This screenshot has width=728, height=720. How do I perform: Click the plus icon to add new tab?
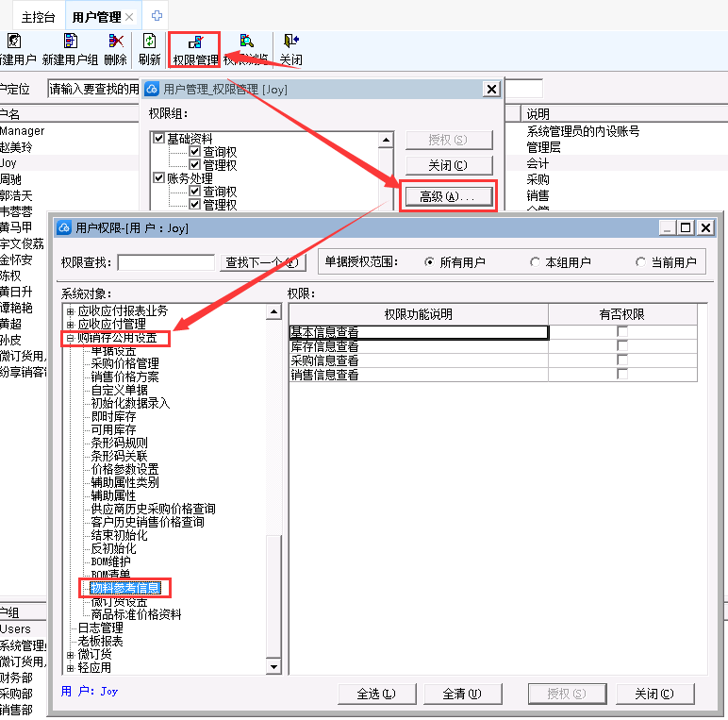157,16
